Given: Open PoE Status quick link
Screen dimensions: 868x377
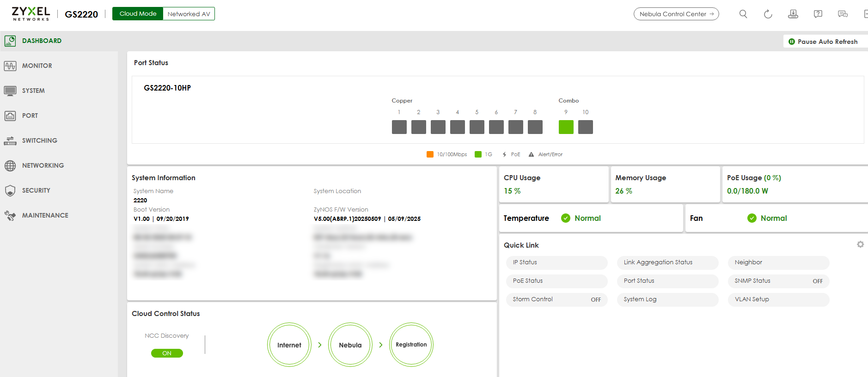Looking at the screenshot, I should point(557,281).
